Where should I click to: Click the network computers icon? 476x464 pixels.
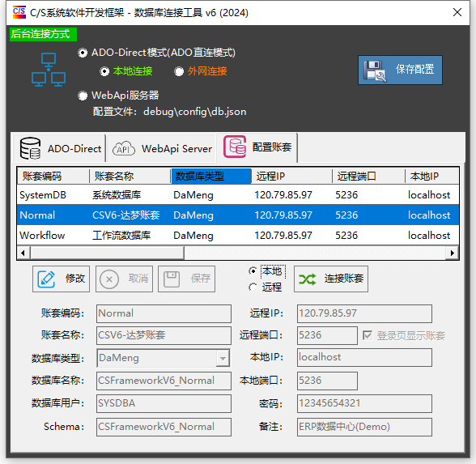(49, 70)
